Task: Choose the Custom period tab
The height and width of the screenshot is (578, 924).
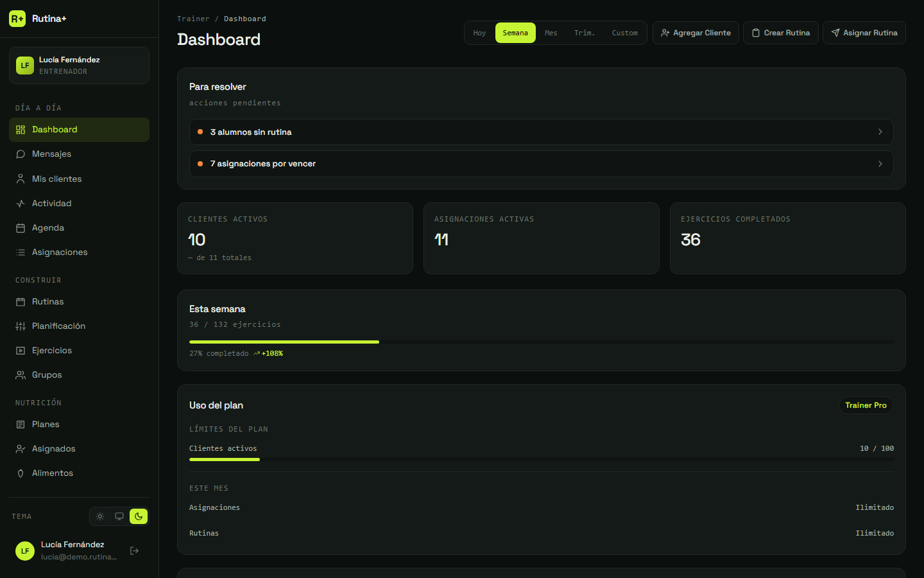Action: tap(624, 33)
